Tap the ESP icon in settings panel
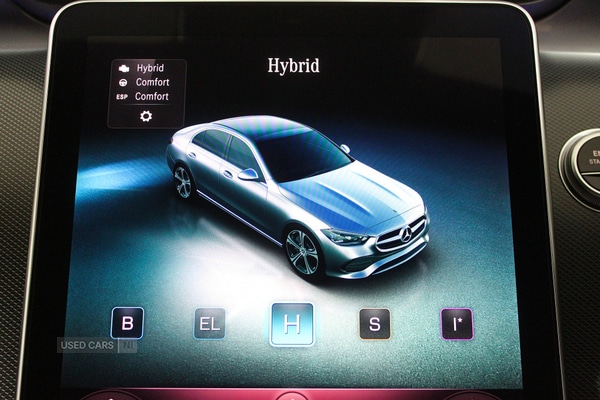Viewport: 600px width, 400px height. 122,97
